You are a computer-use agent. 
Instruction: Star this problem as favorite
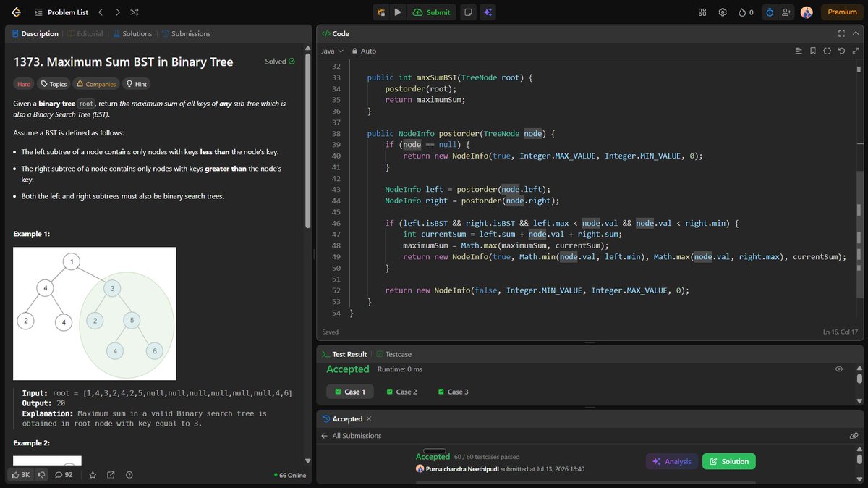[93, 475]
